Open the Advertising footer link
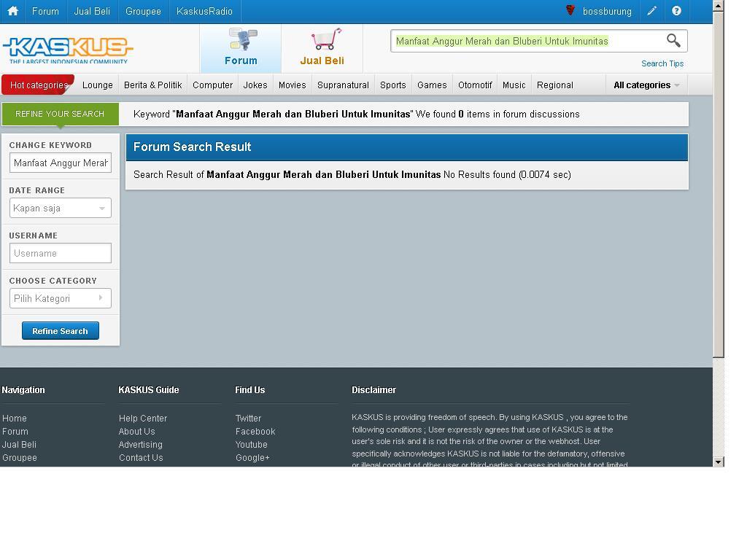Viewport: 747px width, 560px height. click(x=141, y=445)
